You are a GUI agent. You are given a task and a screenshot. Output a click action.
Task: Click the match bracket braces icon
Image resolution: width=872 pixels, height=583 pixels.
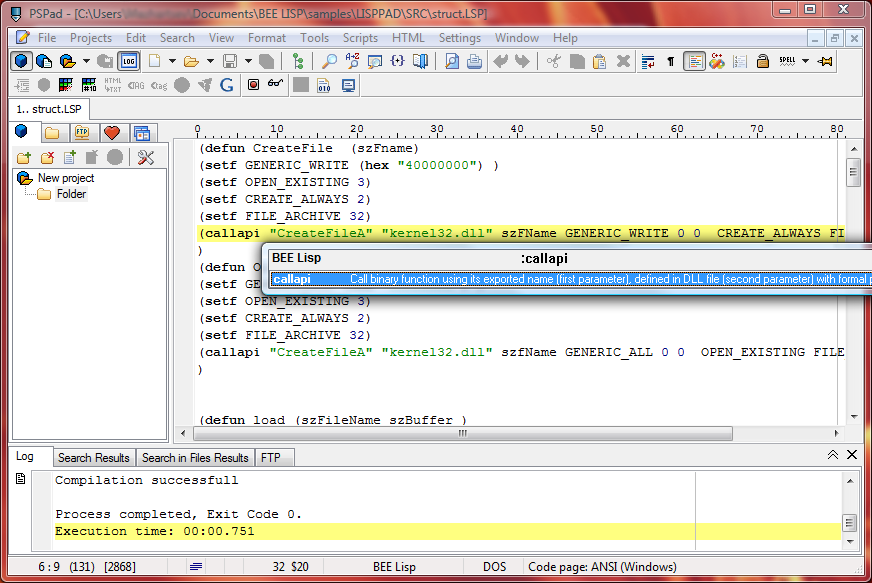398,61
